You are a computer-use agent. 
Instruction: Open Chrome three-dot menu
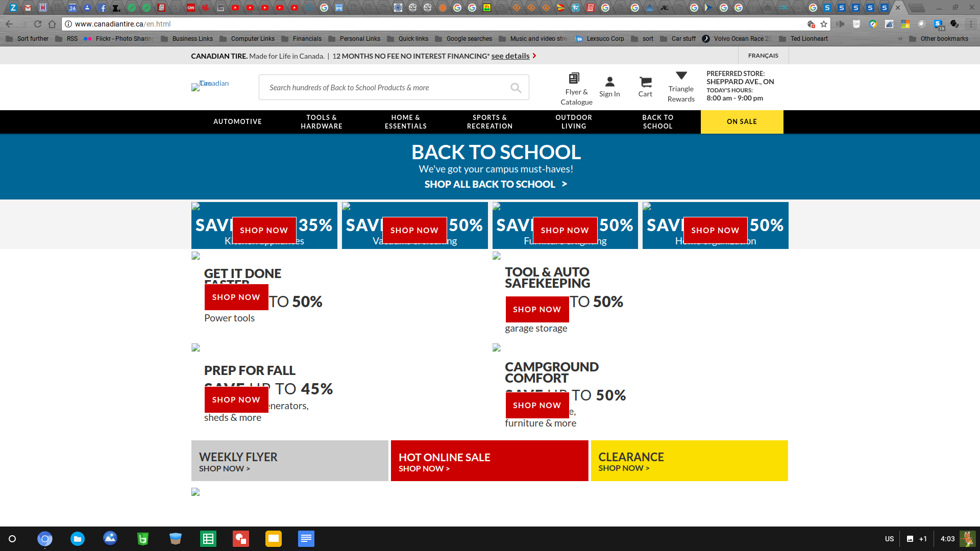click(x=971, y=24)
